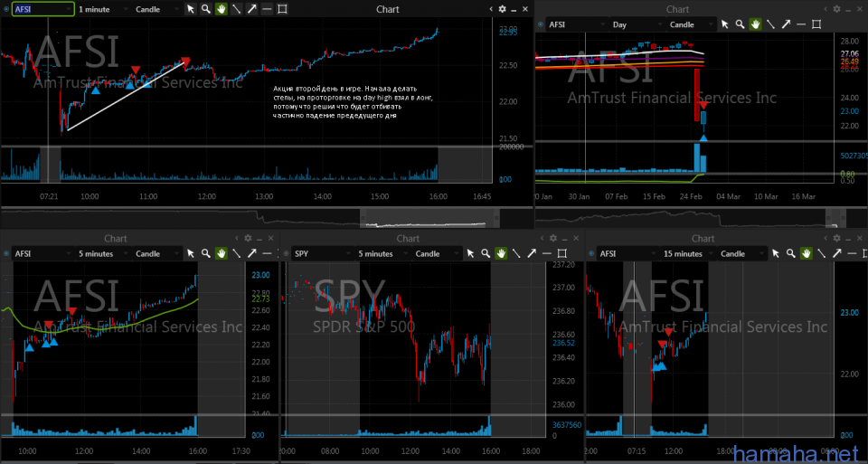The width and height of the screenshot is (868, 464).
Task: Expand the 1 minute interval dropdown
Action: click(102, 9)
